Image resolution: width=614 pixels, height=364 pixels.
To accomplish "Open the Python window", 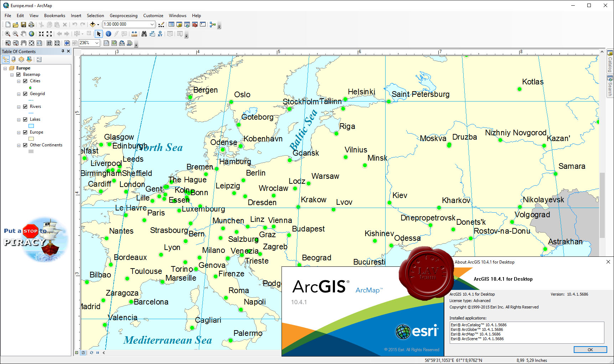I will pyautogui.click(x=203, y=25).
